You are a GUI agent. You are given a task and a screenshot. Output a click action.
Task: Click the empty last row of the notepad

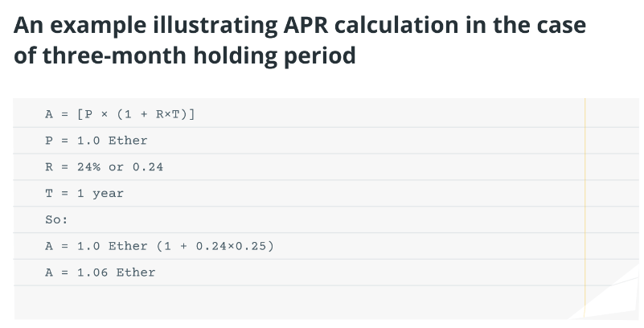[x=297, y=301]
